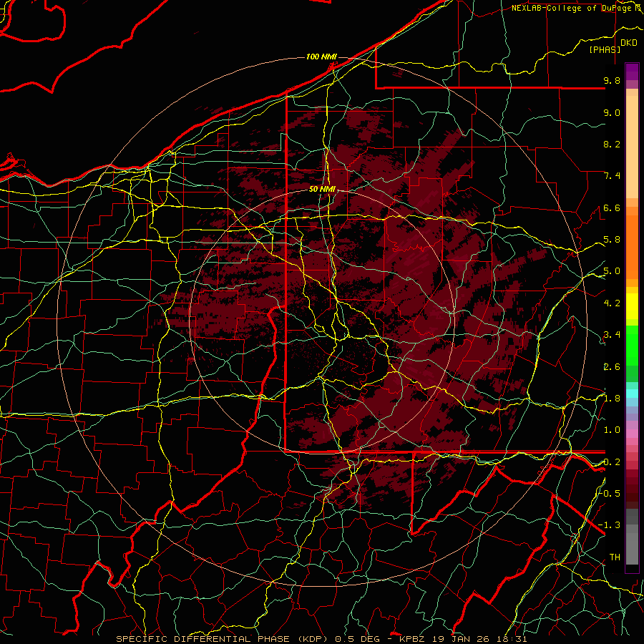Click the -1.3 value on the color scale
This screenshot has width=644, height=644.
coord(609,525)
